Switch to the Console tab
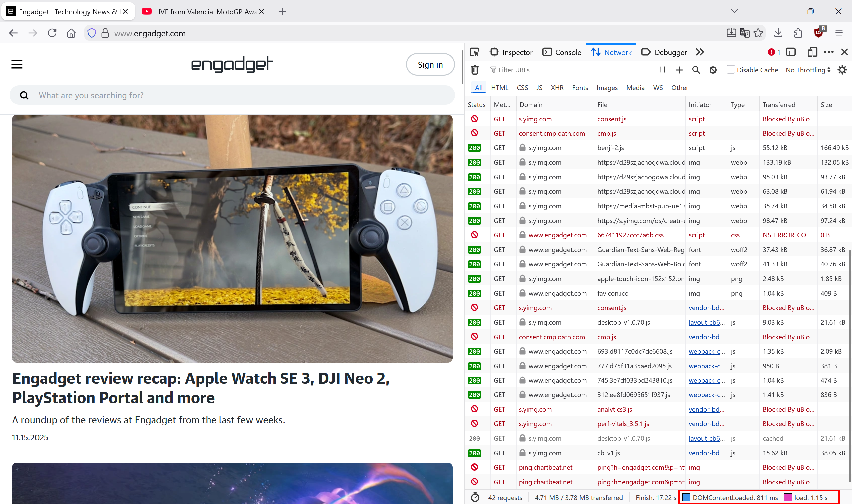This screenshot has height=504, width=852. click(562, 52)
